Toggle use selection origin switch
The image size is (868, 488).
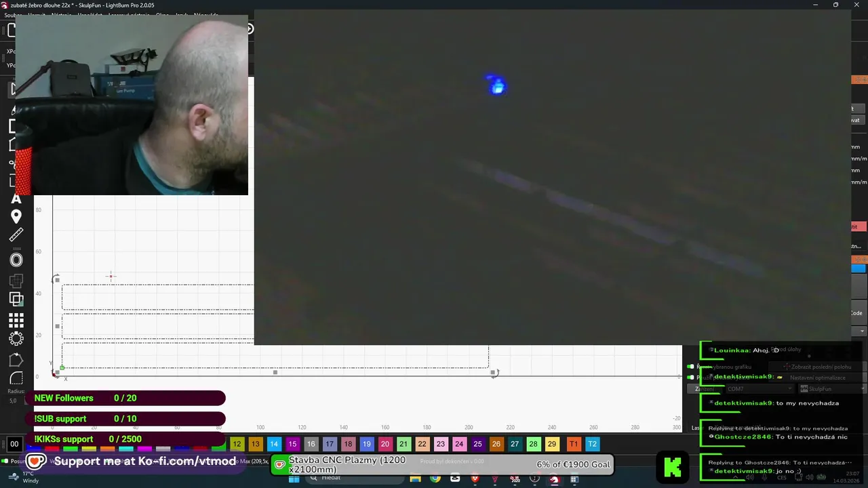[x=690, y=378]
